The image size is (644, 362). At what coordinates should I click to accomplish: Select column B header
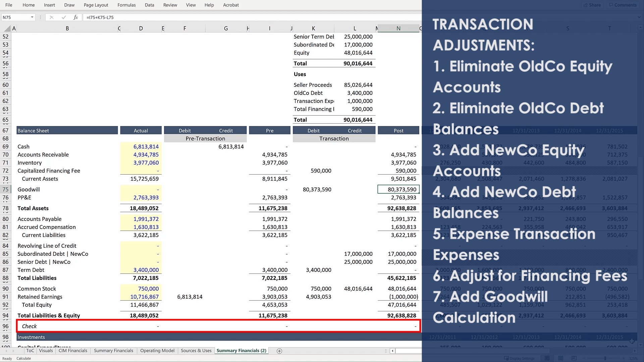click(x=67, y=28)
